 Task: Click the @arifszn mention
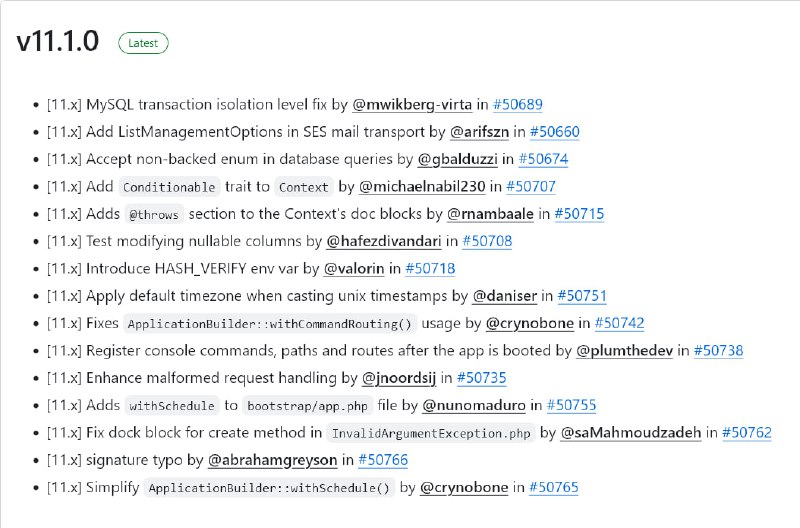[x=480, y=132]
